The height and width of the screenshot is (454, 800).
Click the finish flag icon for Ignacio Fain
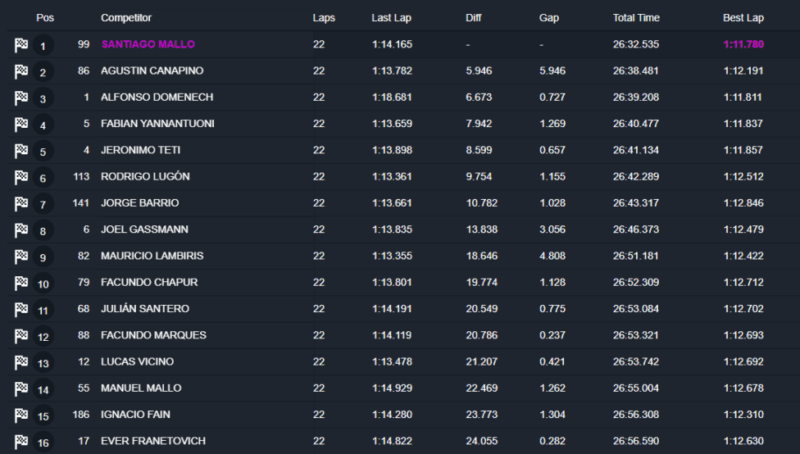(x=20, y=414)
